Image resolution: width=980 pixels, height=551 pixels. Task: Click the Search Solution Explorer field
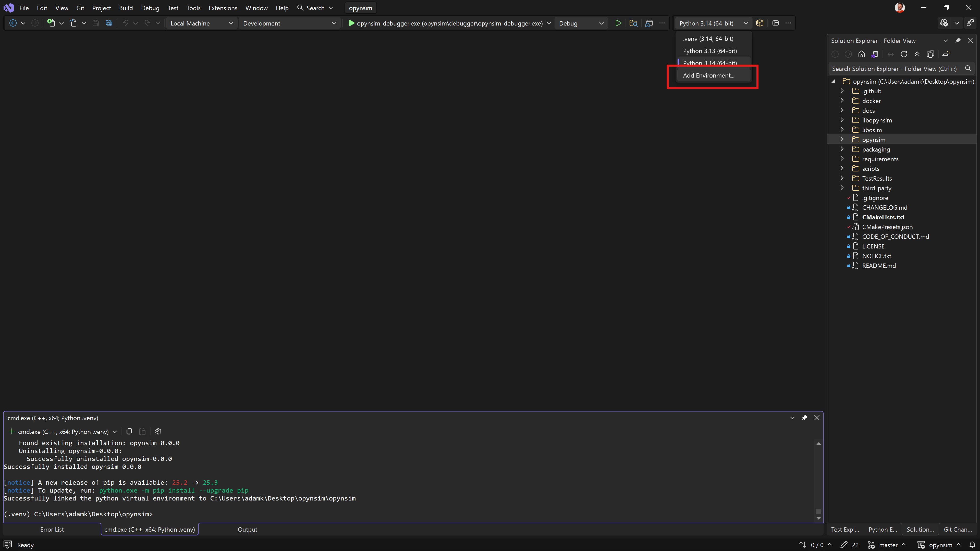tap(894, 69)
